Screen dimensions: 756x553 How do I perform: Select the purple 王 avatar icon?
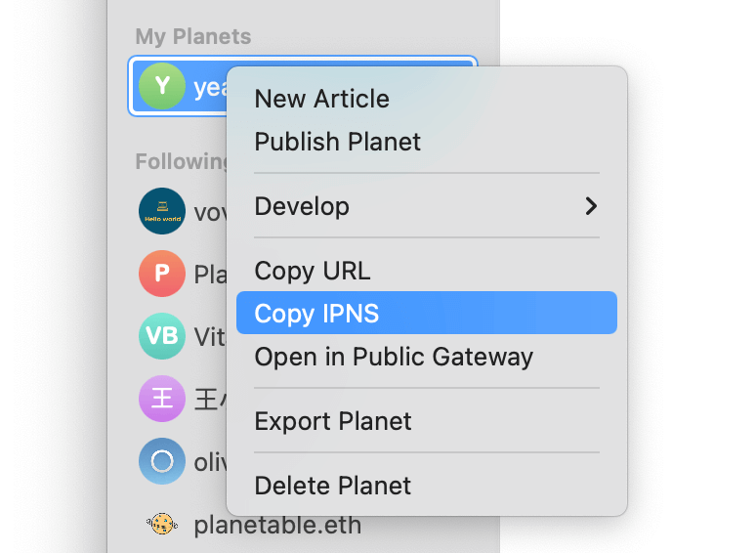[162, 399]
